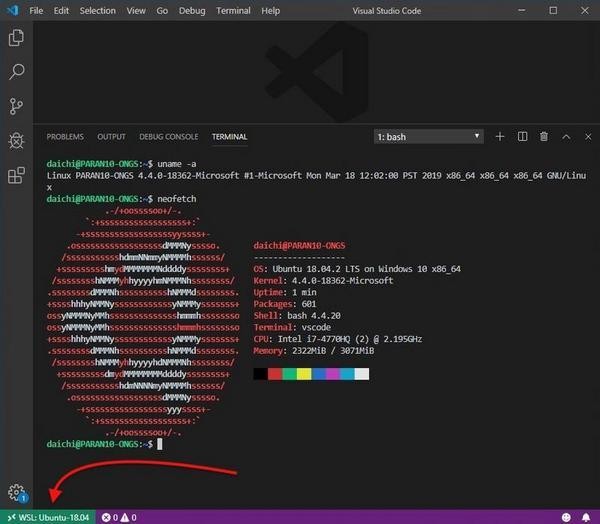Open the Edit menu
600x524 pixels.
(61, 11)
